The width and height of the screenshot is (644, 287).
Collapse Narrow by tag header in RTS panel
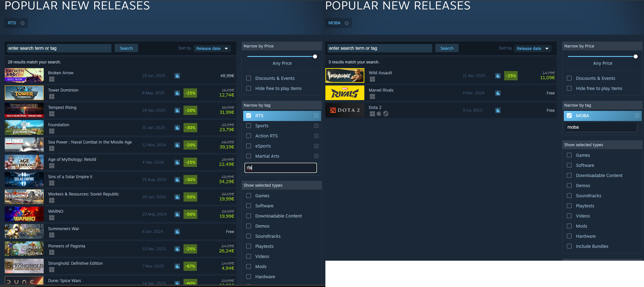281,105
